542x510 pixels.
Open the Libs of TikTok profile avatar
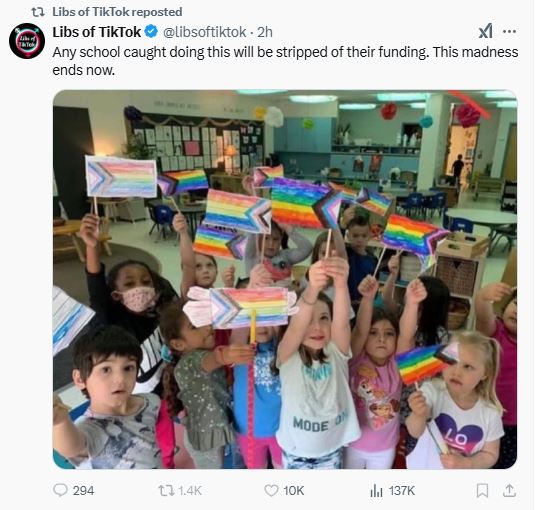(x=27, y=41)
